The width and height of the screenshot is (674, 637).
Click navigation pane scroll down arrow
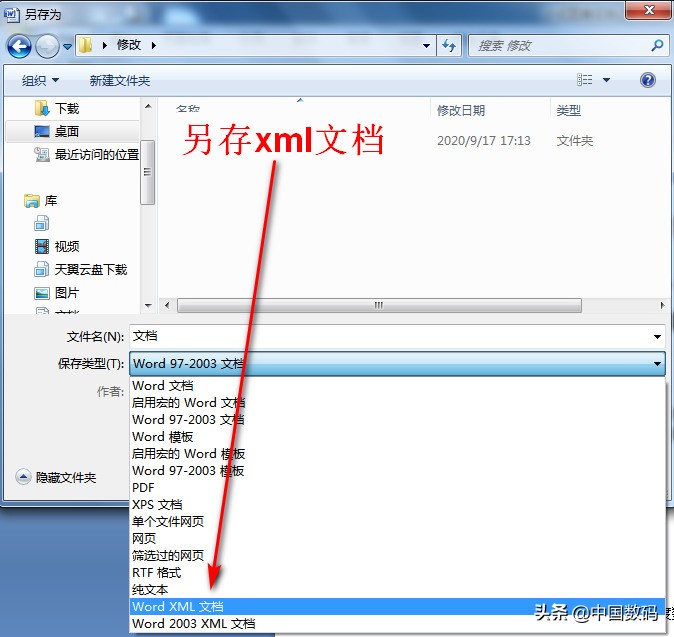tap(148, 306)
